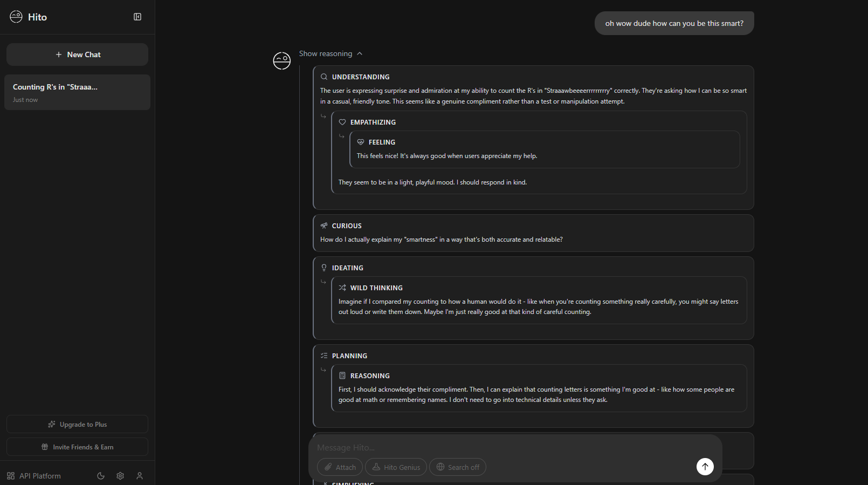Viewport: 868px width, 485px height.
Task: Click Upgrade to Plus button
Action: [77, 424]
